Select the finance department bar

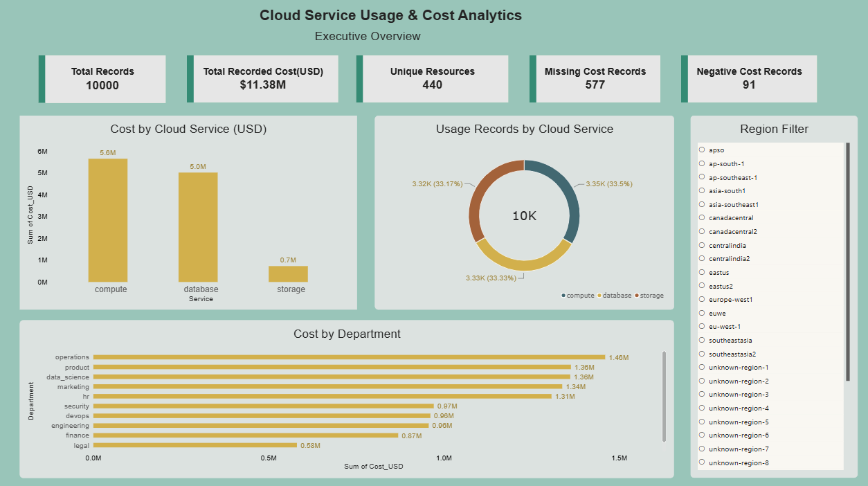[x=246, y=435]
